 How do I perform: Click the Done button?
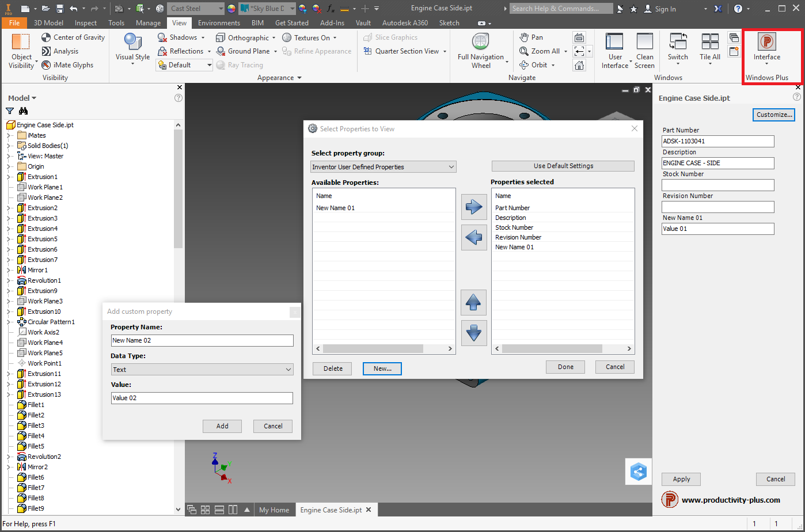(x=565, y=367)
